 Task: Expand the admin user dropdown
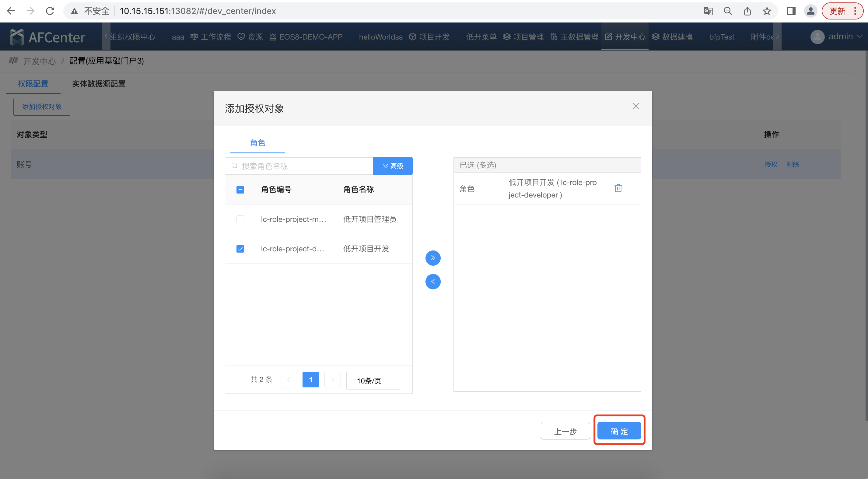click(845, 37)
